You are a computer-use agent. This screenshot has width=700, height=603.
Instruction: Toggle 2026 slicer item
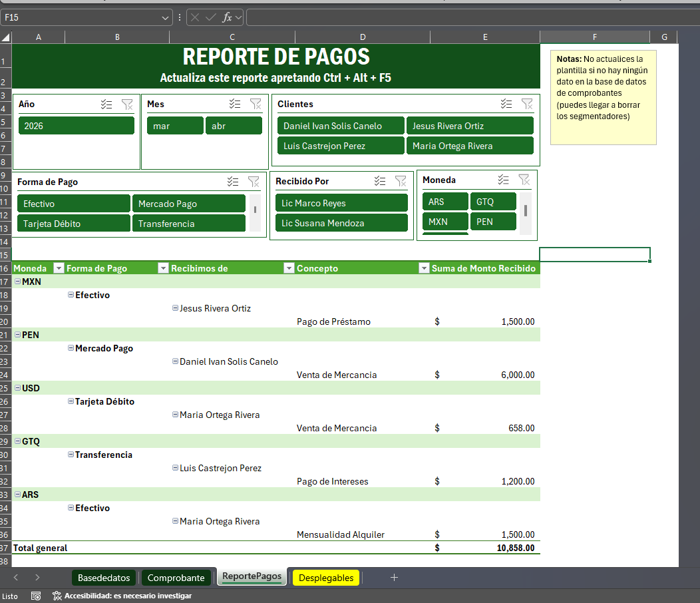click(77, 126)
